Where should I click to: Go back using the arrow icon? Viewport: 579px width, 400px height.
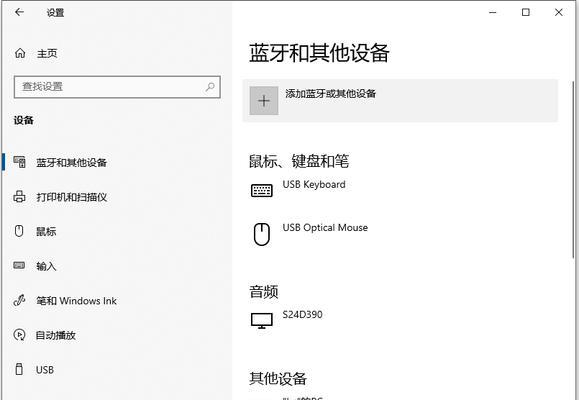[x=19, y=12]
